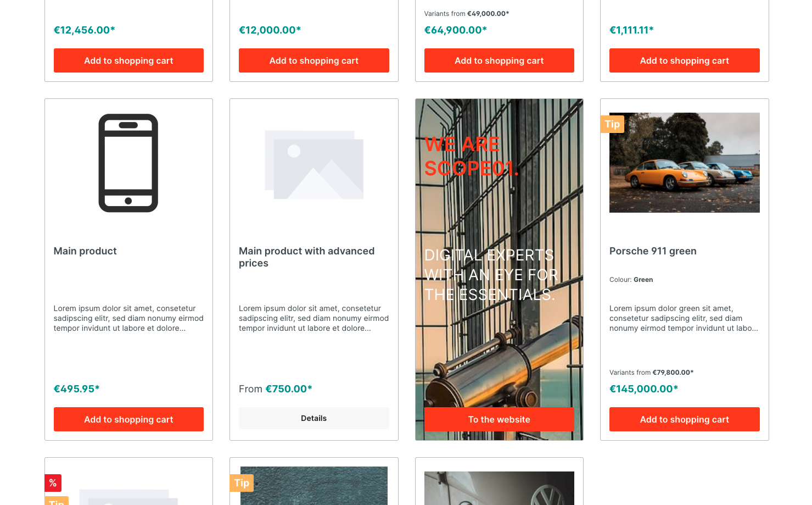Image resolution: width=812 pixels, height=505 pixels.
Task: Add the €12,456.00 product to shopping cart
Action: [128, 60]
